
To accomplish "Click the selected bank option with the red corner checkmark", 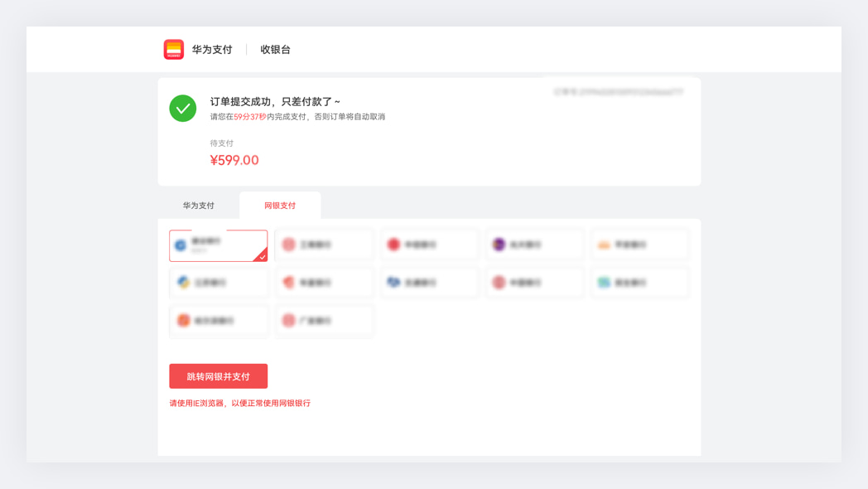I will [219, 246].
